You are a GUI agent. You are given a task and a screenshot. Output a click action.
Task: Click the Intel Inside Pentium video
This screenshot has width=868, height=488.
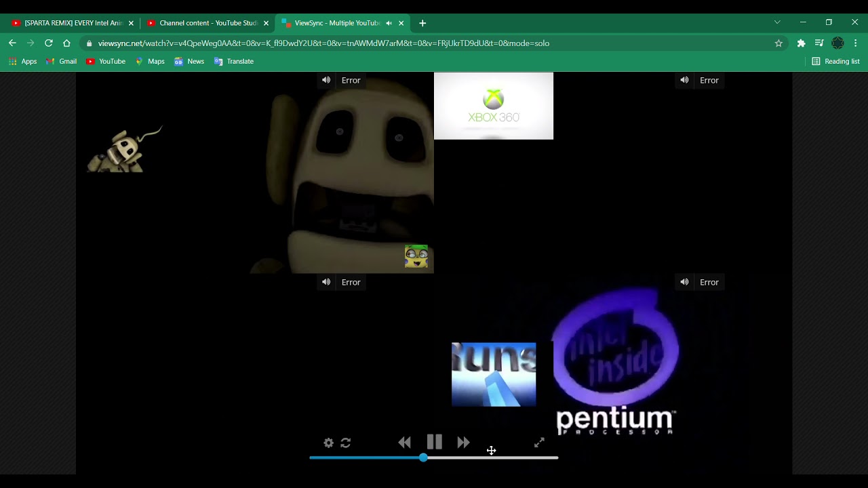pyautogui.click(x=616, y=361)
